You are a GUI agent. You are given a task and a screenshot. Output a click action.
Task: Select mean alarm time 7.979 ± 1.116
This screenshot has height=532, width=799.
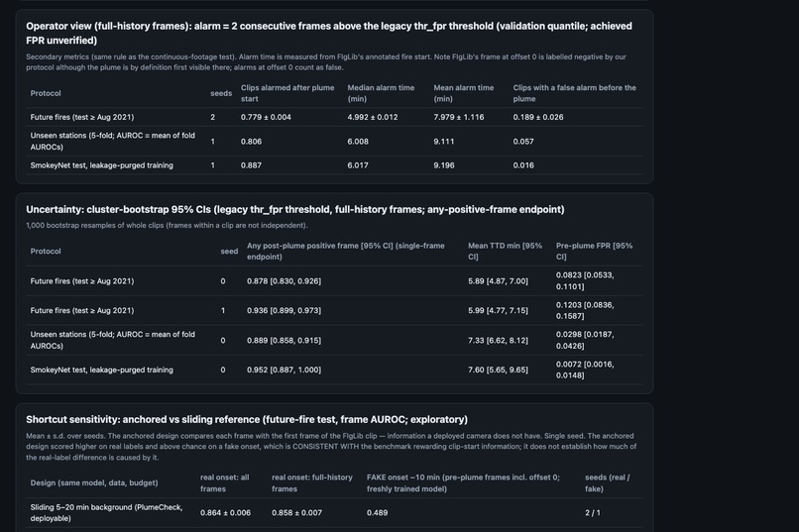click(459, 117)
